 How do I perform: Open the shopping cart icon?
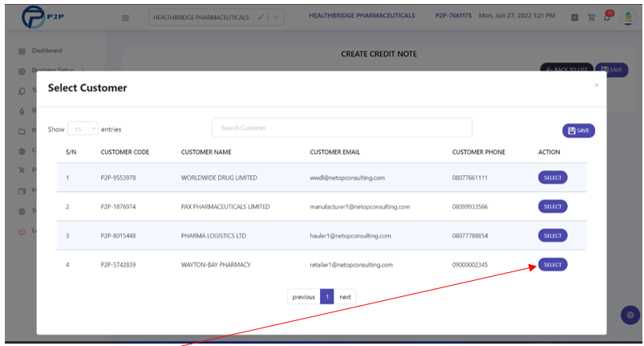pyautogui.click(x=591, y=17)
